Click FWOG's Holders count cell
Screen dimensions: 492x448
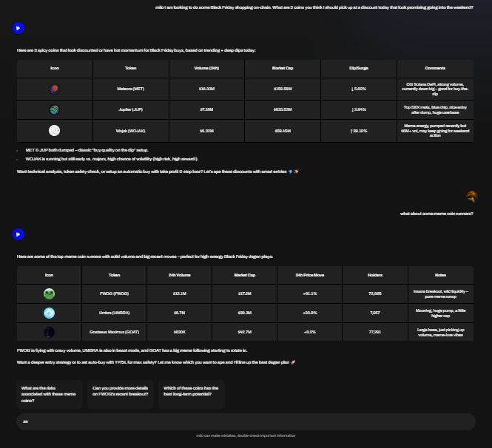[x=375, y=293]
